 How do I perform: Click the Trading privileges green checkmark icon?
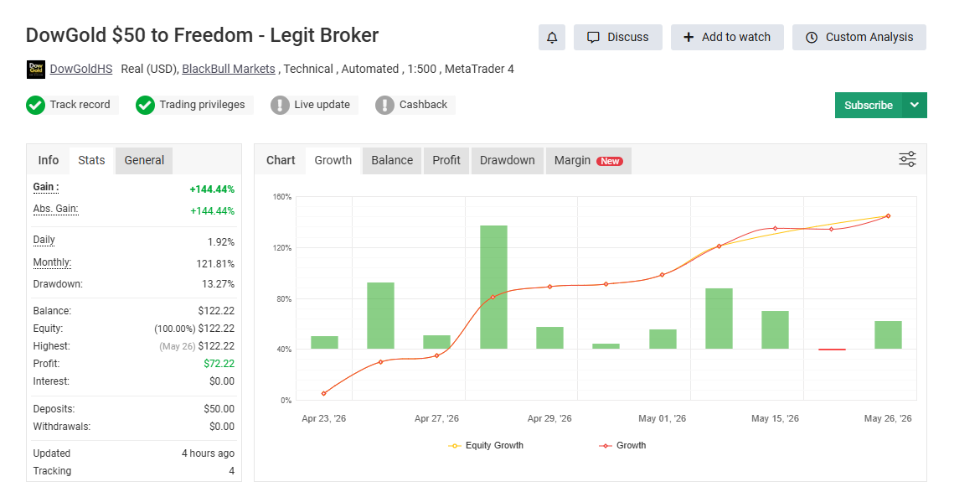coord(145,105)
